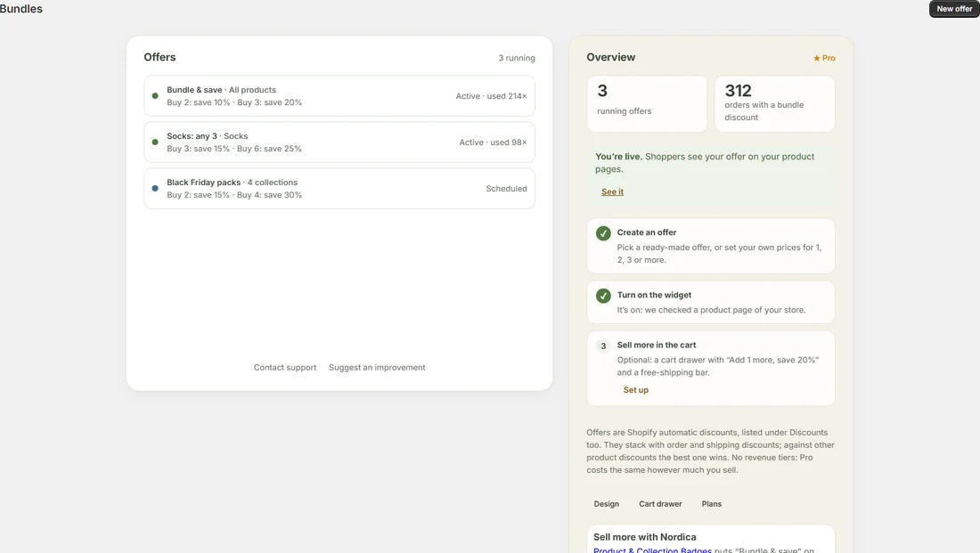Click the Scheduled status text
Screen dimensions: 980x553
(x=506, y=189)
